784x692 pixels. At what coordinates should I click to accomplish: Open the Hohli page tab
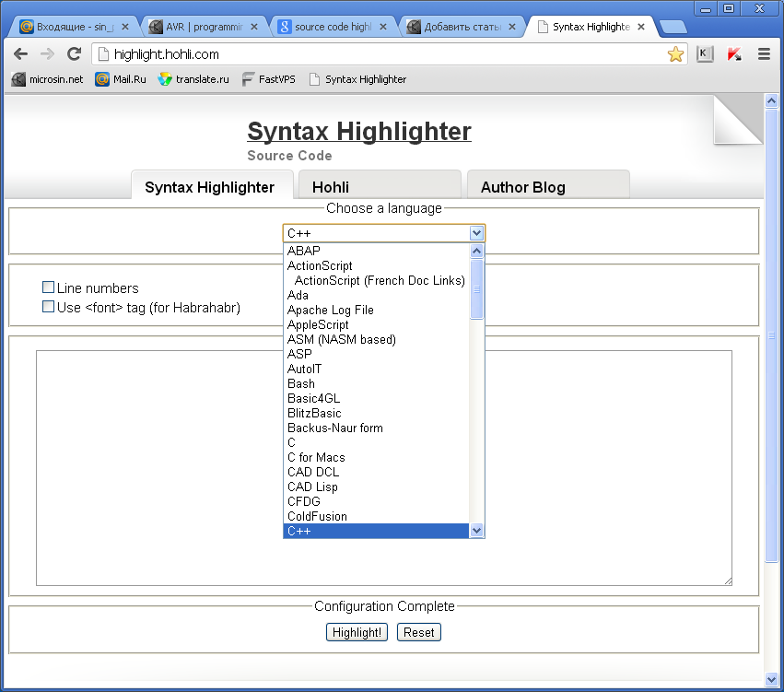click(380, 185)
